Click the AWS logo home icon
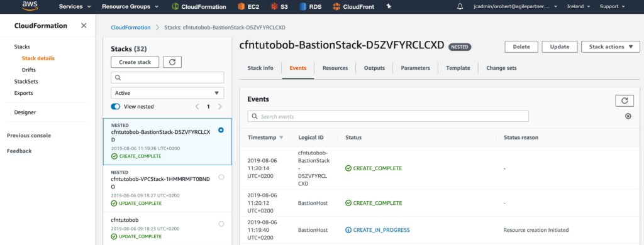Image resolution: width=644 pixels, height=245 pixels. tap(30, 6)
